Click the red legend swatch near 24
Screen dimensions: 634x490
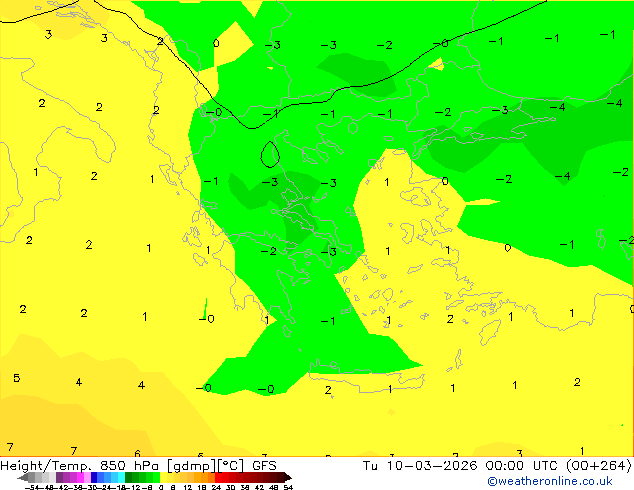[218, 477]
